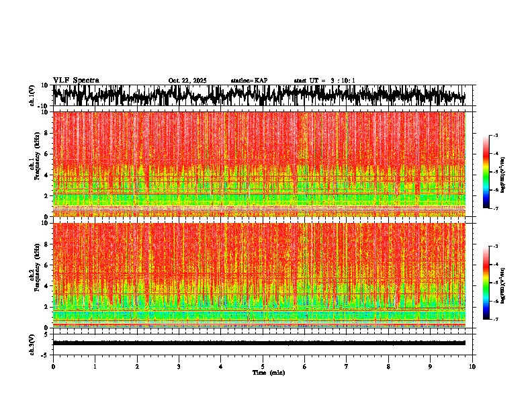Click the ch.1 voltage waveform trace panel
532x411 pixels.
pos(262,95)
